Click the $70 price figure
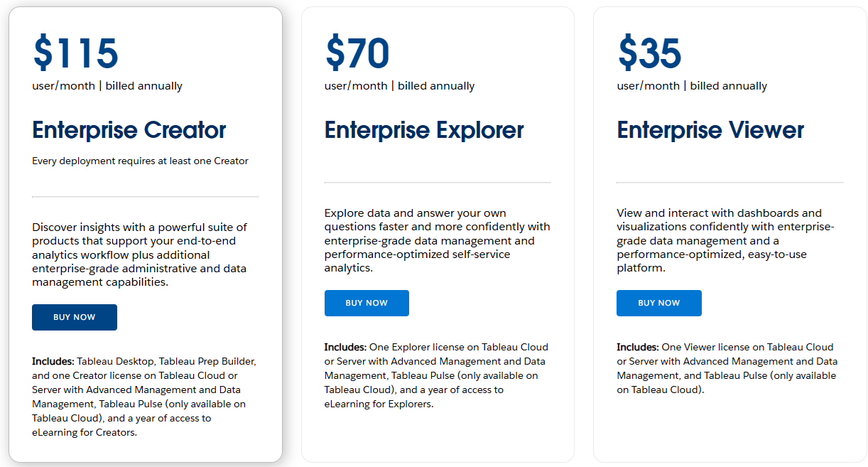868x467 pixels. pos(357,53)
